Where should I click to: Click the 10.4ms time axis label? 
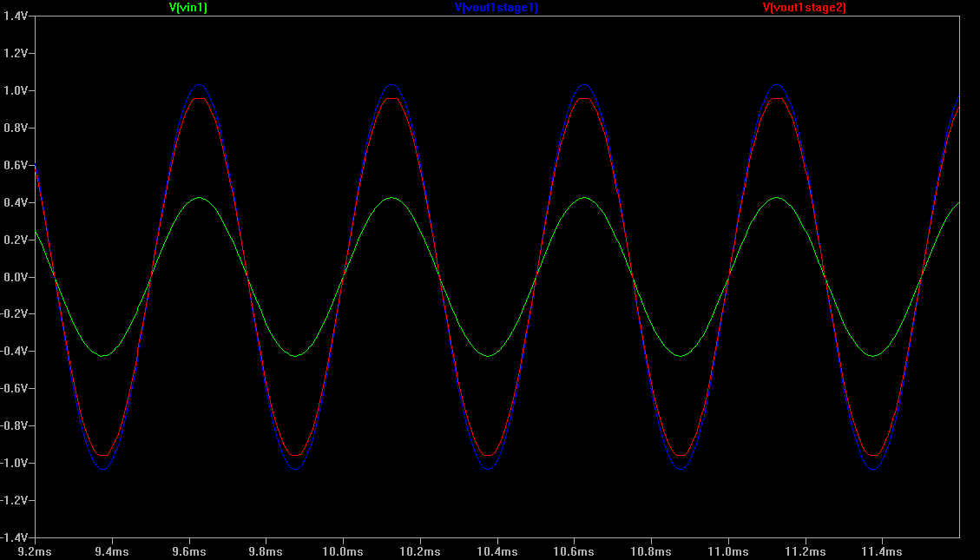497,551
